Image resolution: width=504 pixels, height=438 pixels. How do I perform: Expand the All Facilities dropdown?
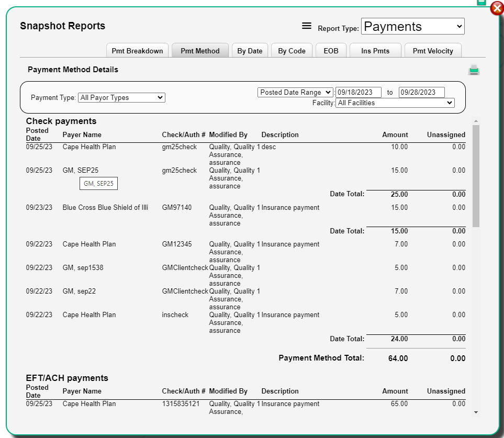(x=395, y=103)
